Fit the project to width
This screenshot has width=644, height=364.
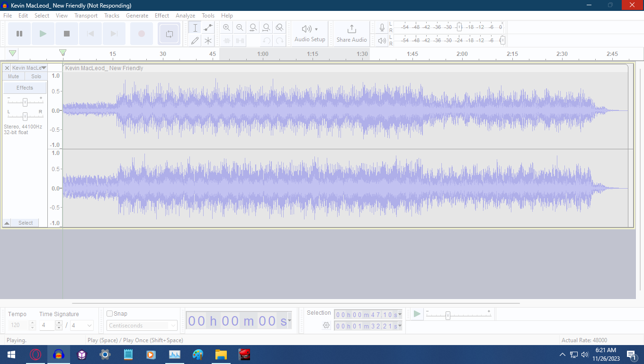tap(266, 27)
